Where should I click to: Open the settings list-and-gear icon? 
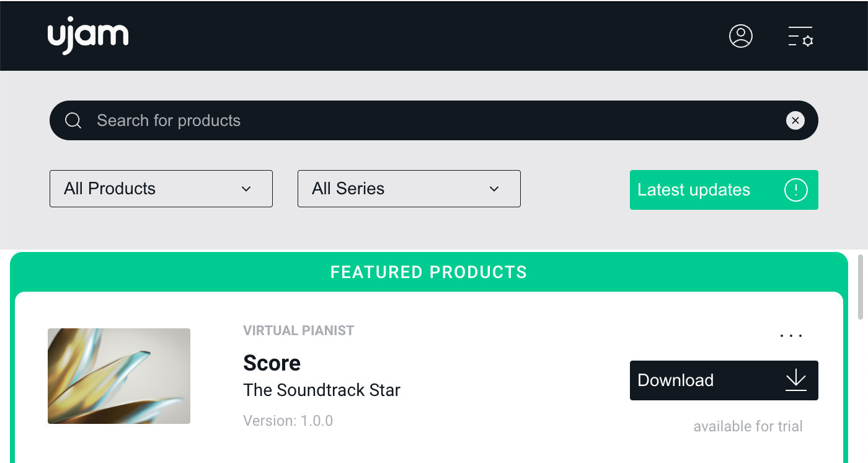pos(800,37)
